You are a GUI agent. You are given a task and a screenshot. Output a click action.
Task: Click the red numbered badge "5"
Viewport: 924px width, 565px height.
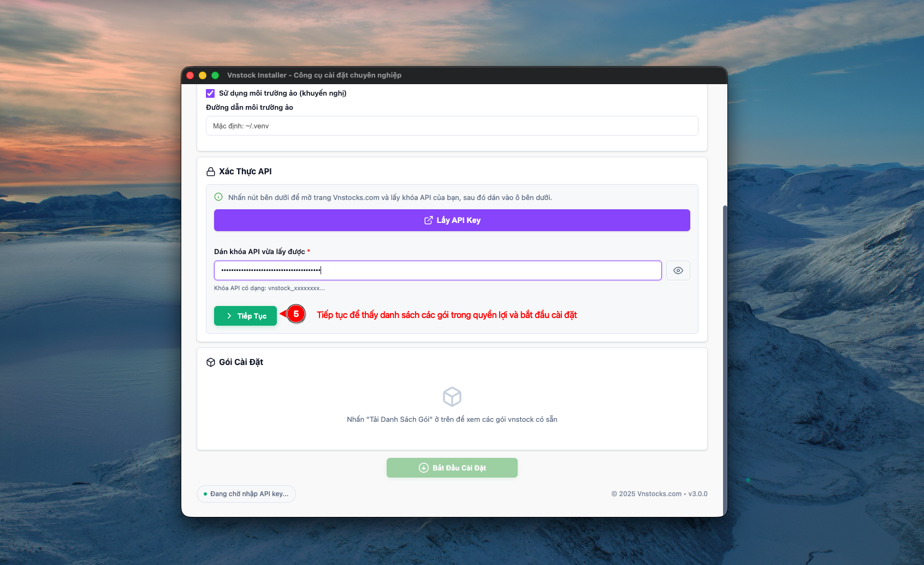click(x=295, y=314)
